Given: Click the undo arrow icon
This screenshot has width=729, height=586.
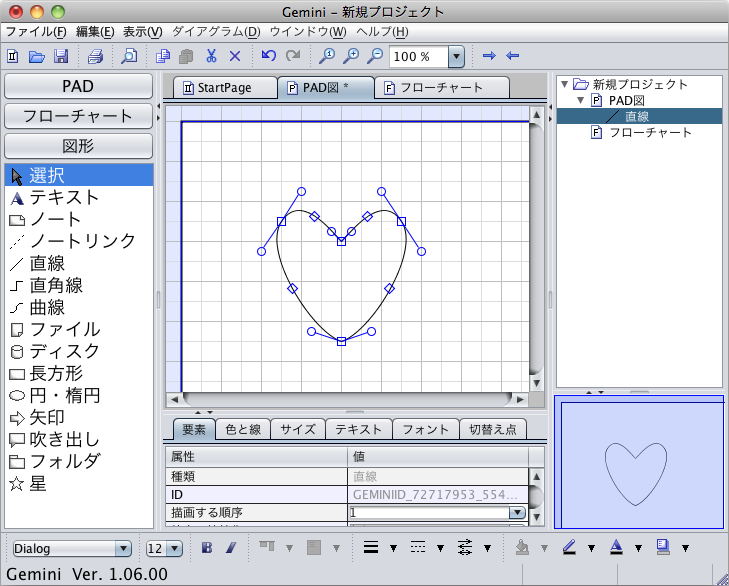Looking at the screenshot, I should [x=269, y=55].
